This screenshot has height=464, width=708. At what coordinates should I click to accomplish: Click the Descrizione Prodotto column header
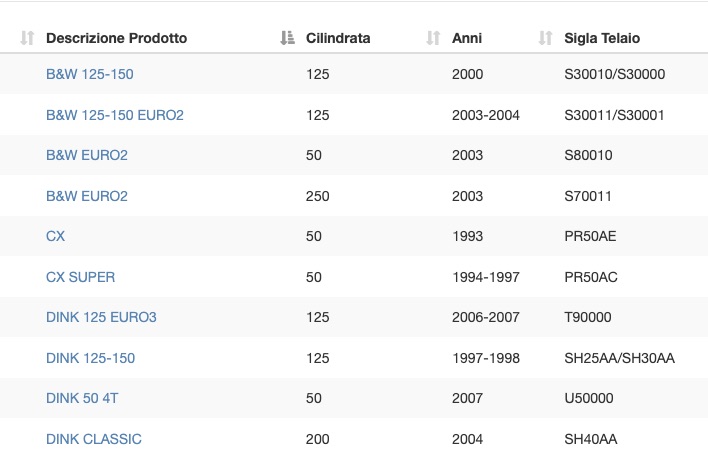tap(116, 38)
